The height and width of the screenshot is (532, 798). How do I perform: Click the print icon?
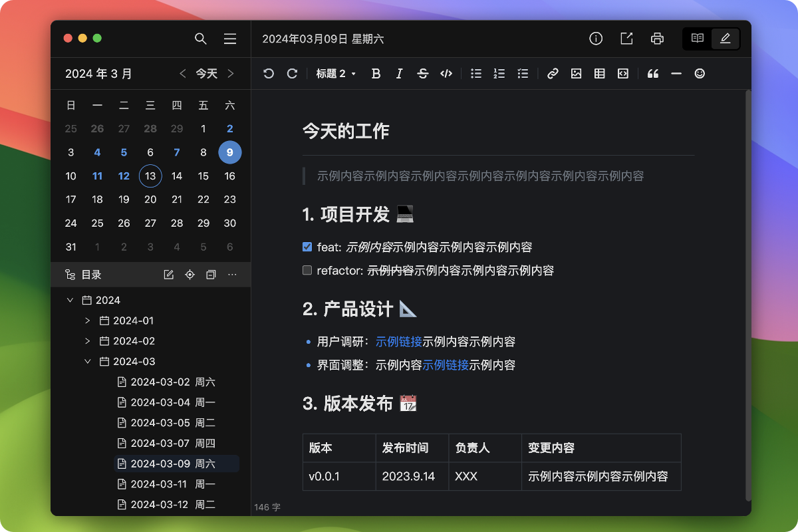pos(657,39)
